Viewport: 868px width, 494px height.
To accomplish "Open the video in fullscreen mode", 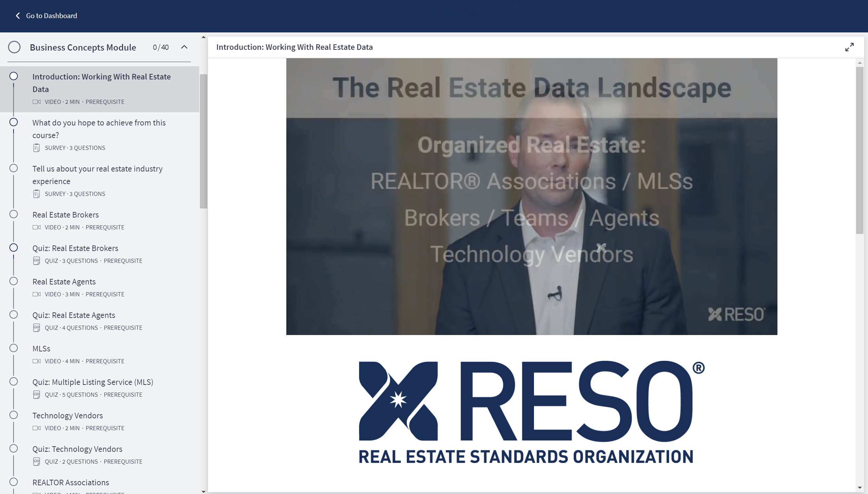I will (x=849, y=47).
